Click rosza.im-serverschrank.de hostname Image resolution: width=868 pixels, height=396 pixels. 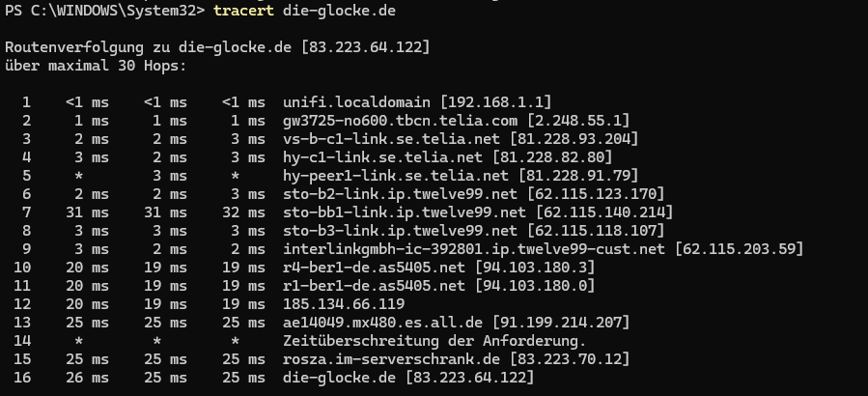pyautogui.click(x=391, y=359)
